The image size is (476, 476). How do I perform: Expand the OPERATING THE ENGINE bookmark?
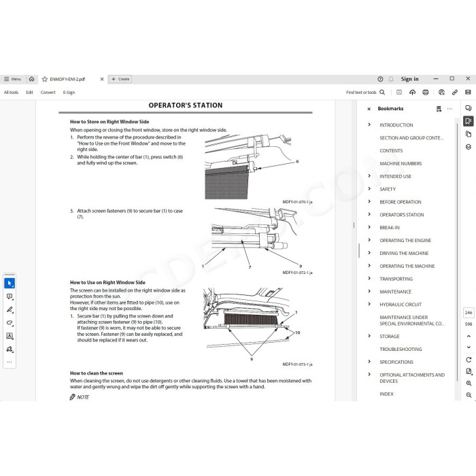369,240
